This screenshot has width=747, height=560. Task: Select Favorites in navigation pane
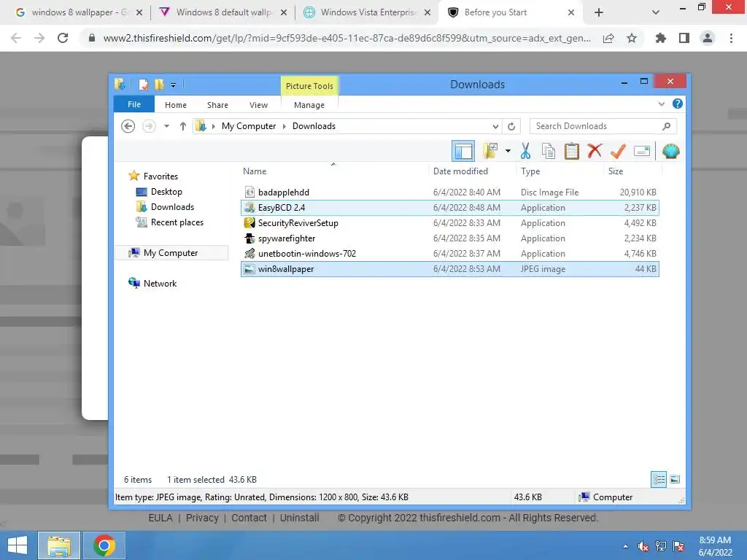pyautogui.click(x=160, y=176)
